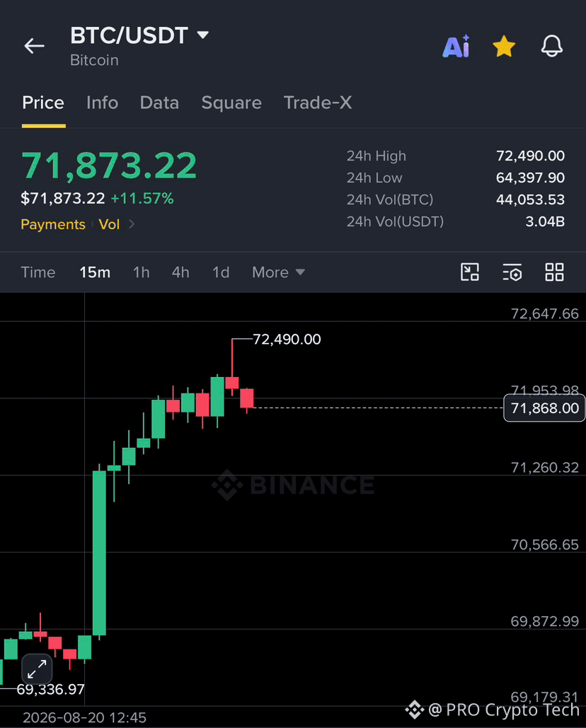
Task: Open the Trade-X tab
Action: pos(318,103)
